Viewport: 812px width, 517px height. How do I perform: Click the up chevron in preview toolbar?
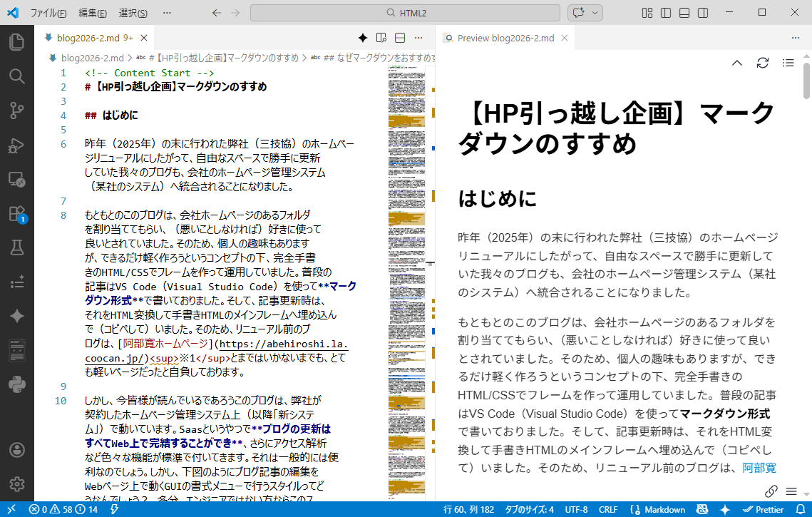click(x=737, y=63)
